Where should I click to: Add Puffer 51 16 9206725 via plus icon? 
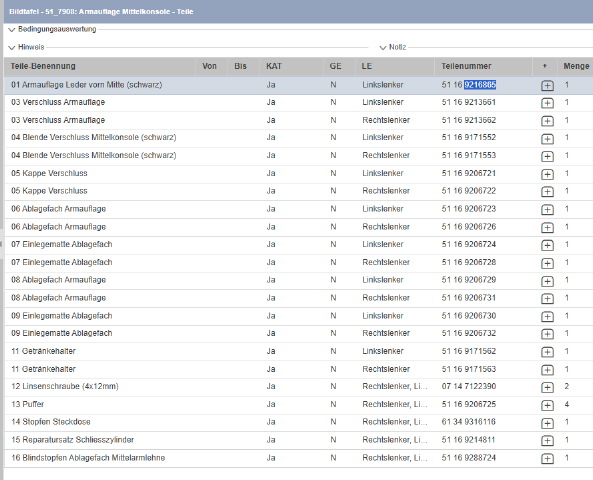(547, 405)
